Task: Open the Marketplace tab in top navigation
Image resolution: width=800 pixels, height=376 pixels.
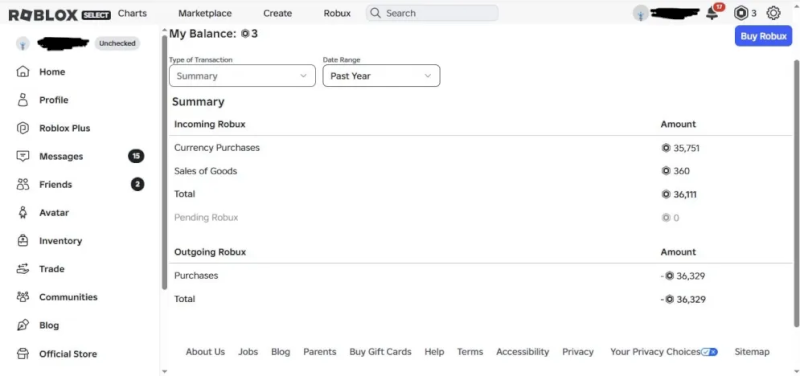Action: pos(205,13)
